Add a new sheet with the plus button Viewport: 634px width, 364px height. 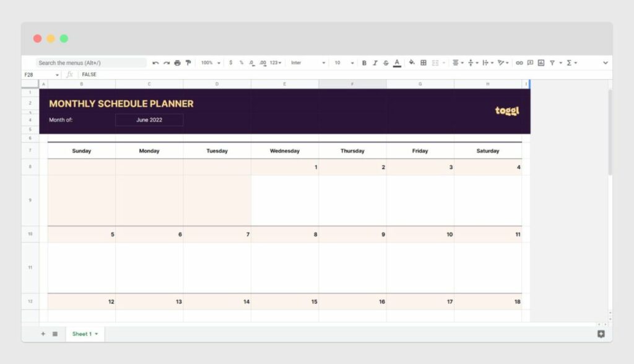click(x=43, y=334)
